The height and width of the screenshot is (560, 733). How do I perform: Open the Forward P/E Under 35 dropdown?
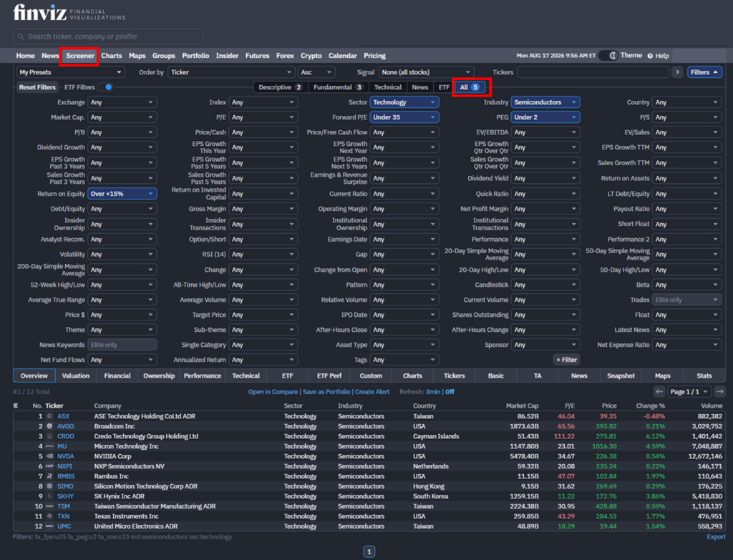404,117
